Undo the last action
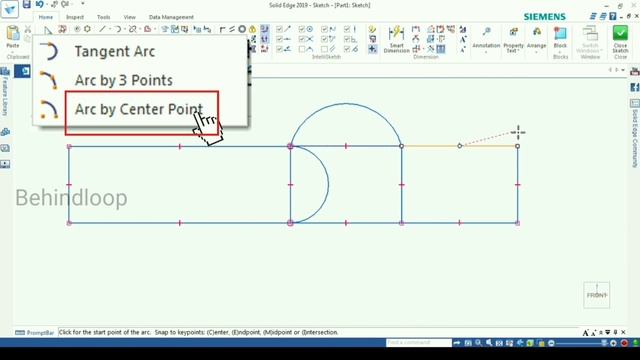This screenshot has width=640, height=360. click(39, 4)
